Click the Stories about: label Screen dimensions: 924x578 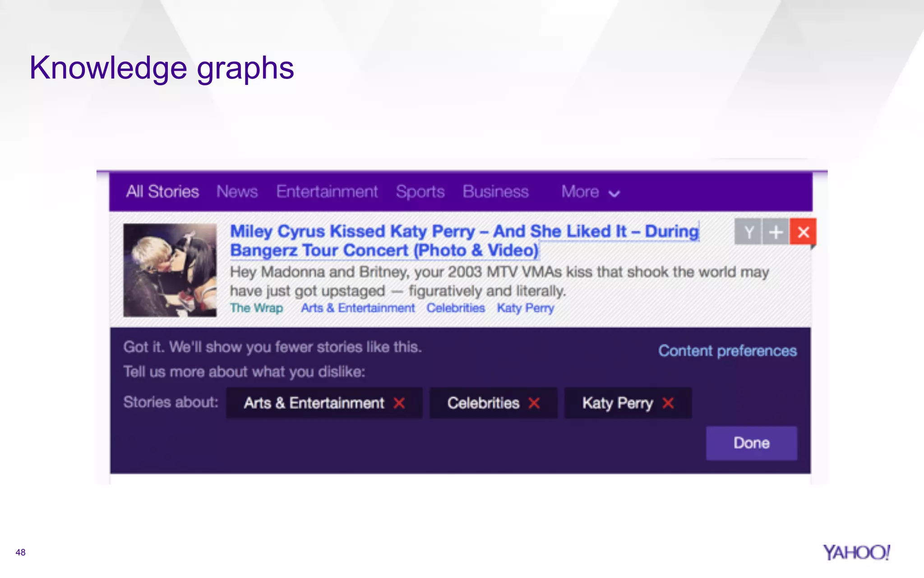coord(171,402)
